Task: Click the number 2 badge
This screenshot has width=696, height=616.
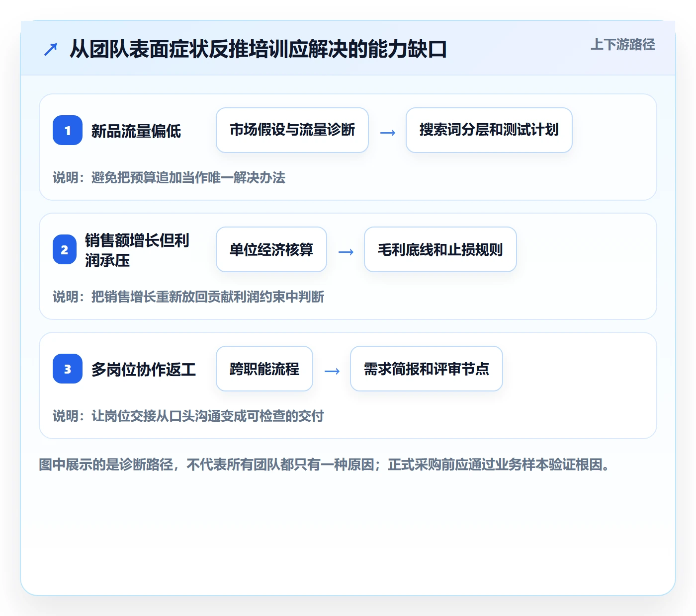Action: tap(65, 249)
